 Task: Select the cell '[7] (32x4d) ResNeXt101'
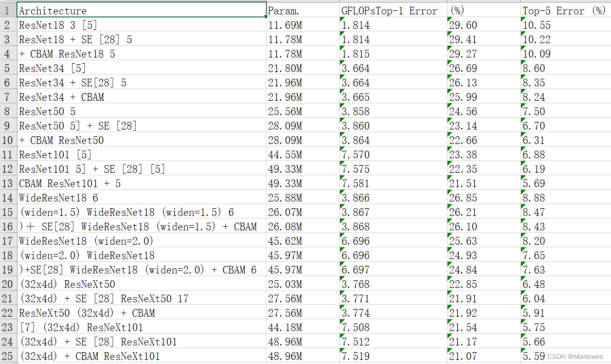(142, 327)
